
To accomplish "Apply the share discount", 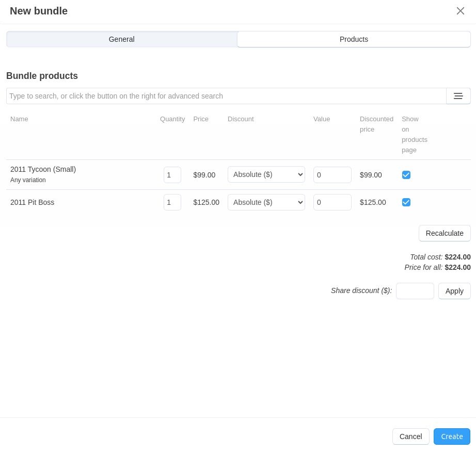I will (x=454, y=291).
